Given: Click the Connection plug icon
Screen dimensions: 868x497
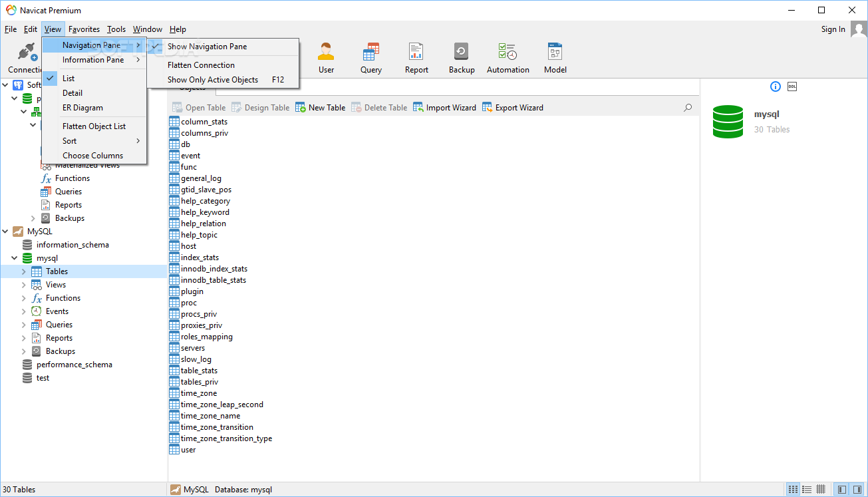Looking at the screenshot, I should point(27,52).
